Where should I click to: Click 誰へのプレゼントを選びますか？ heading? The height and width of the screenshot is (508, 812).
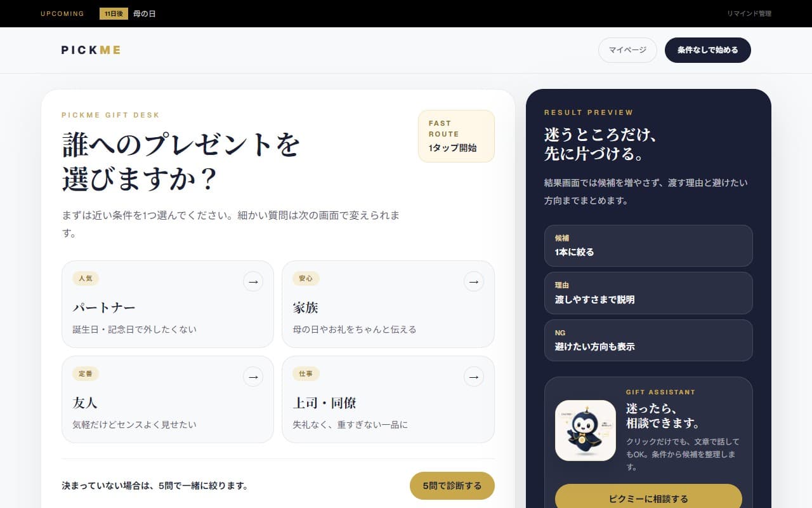(x=181, y=162)
